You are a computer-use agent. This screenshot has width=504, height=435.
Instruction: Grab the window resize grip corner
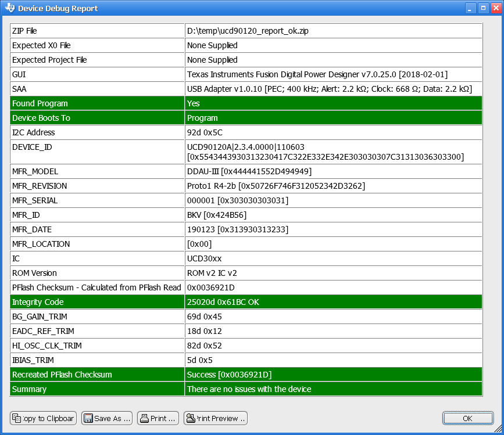(x=498, y=429)
